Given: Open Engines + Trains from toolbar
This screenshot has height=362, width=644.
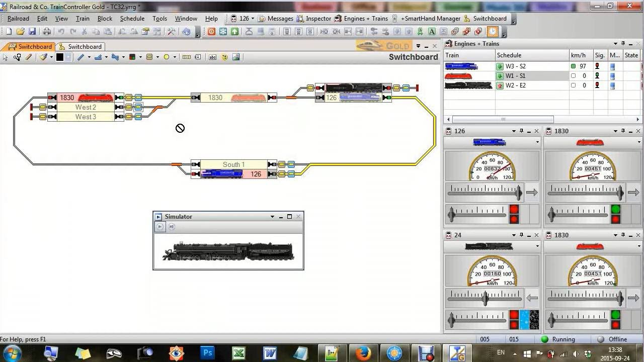Looking at the screenshot, I should tap(361, 19).
